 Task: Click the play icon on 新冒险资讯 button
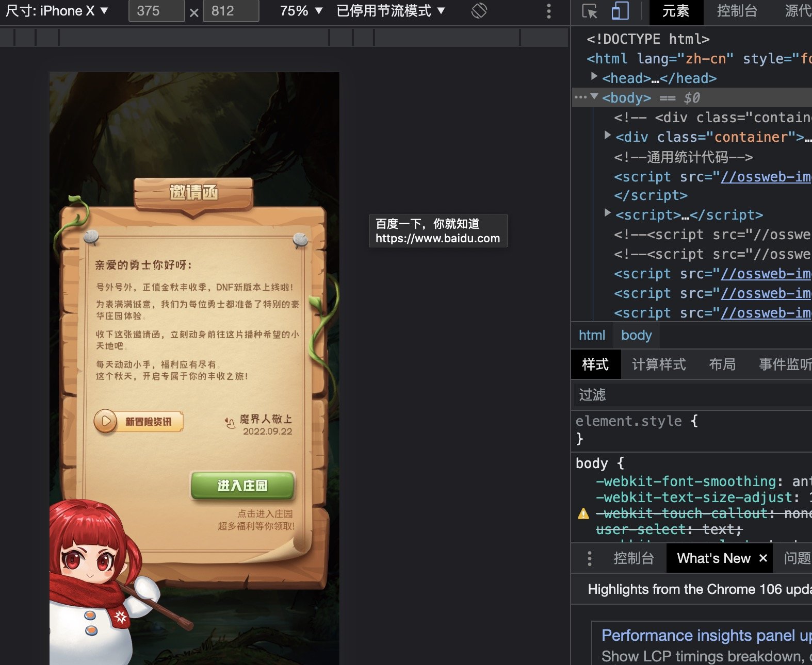point(106,421)
